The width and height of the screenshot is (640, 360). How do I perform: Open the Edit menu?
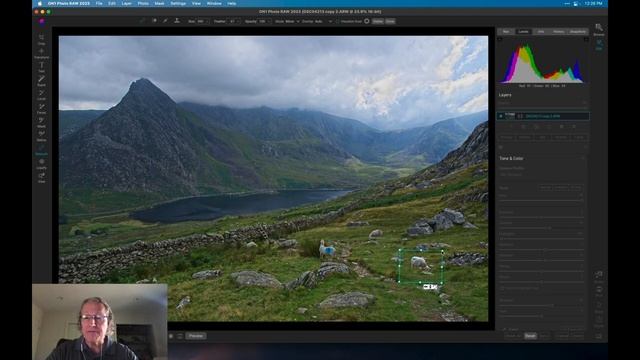point(112,3)
